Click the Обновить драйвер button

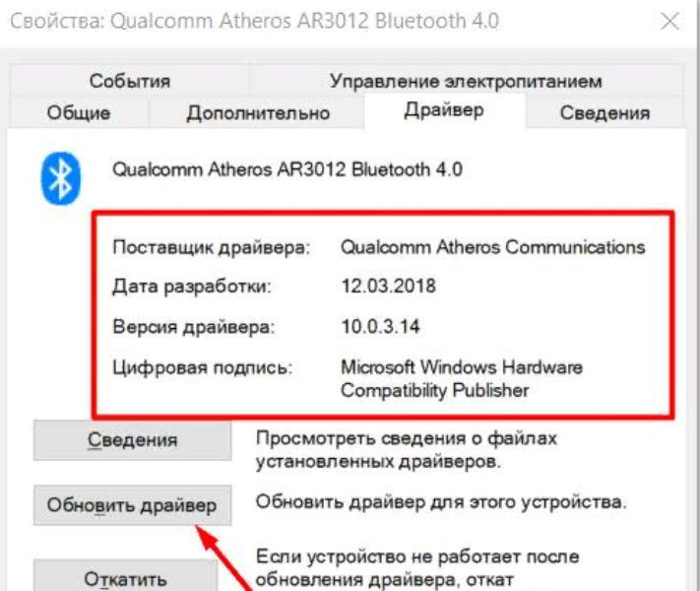(133, 505)
